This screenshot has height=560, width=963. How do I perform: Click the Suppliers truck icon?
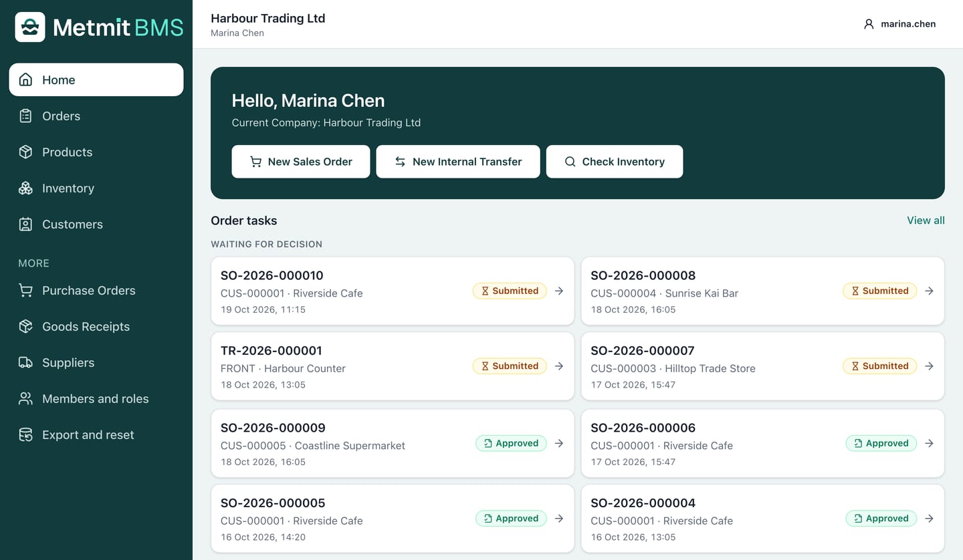(x=25, y=362)
